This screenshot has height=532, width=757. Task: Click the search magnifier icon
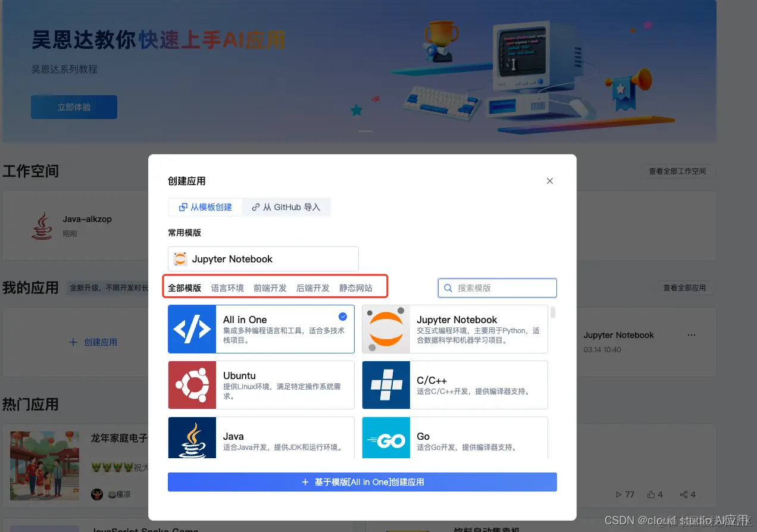click(x=449, y=288)
